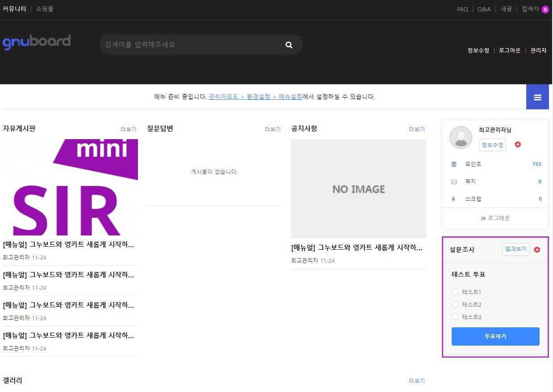
Task: Click 정보수정 in the header
Action: [478, 50]
